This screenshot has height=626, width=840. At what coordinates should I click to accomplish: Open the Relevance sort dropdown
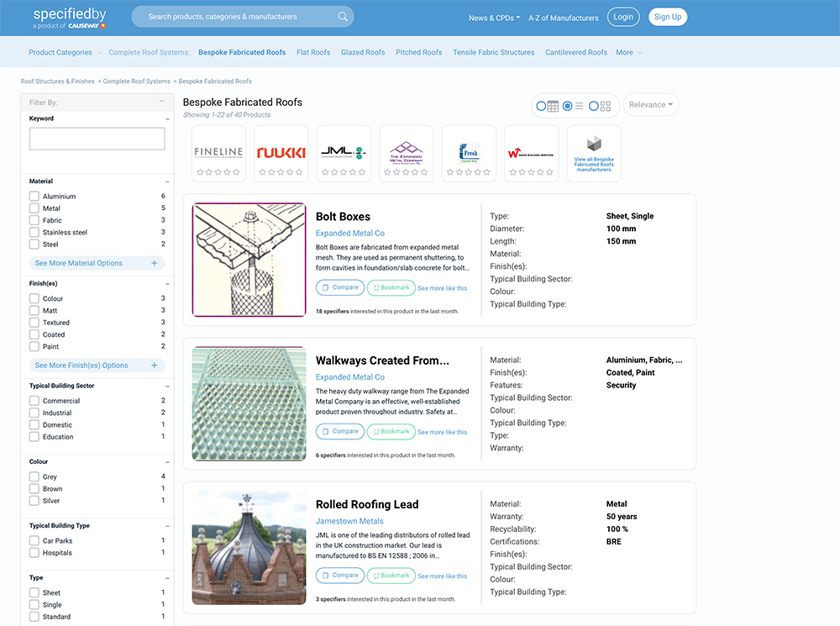tap(650, 105)
